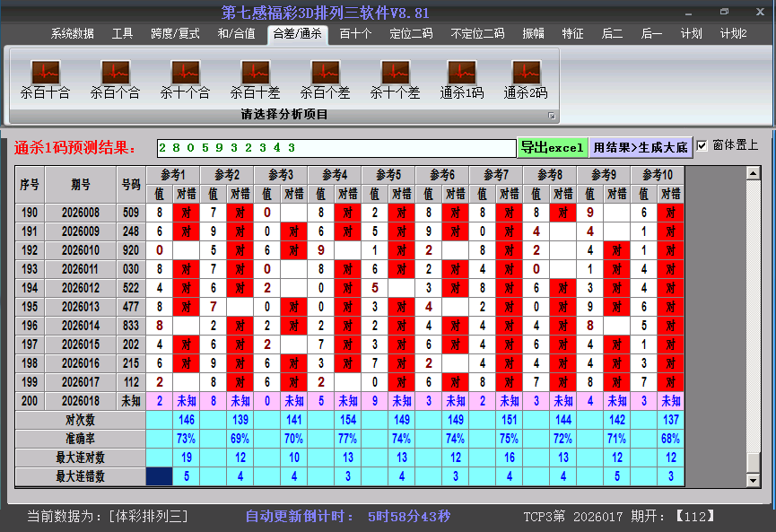Click the 导出excel button

(552, 147)
